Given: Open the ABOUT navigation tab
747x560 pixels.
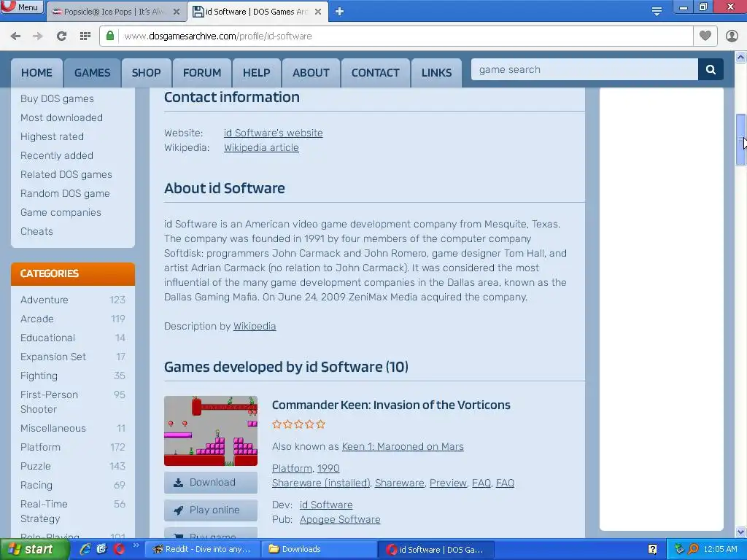Looking at the screenshot, I should [311, 73].
